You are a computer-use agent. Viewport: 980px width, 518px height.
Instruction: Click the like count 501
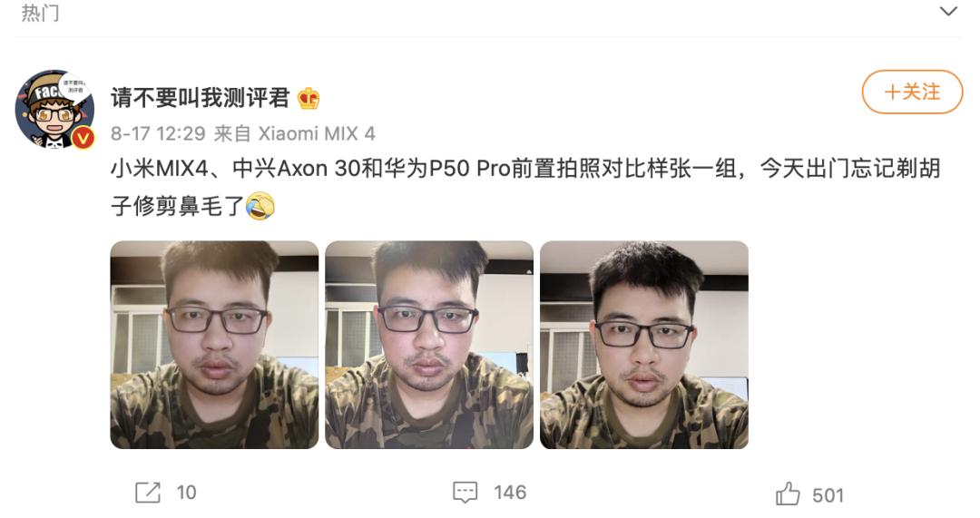[x=828, y=495]
